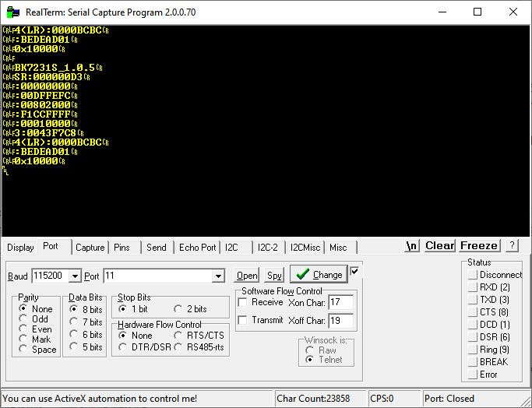Click the window resize grip
This screenshot has height=408, width=532.
[x=527, y=401]
